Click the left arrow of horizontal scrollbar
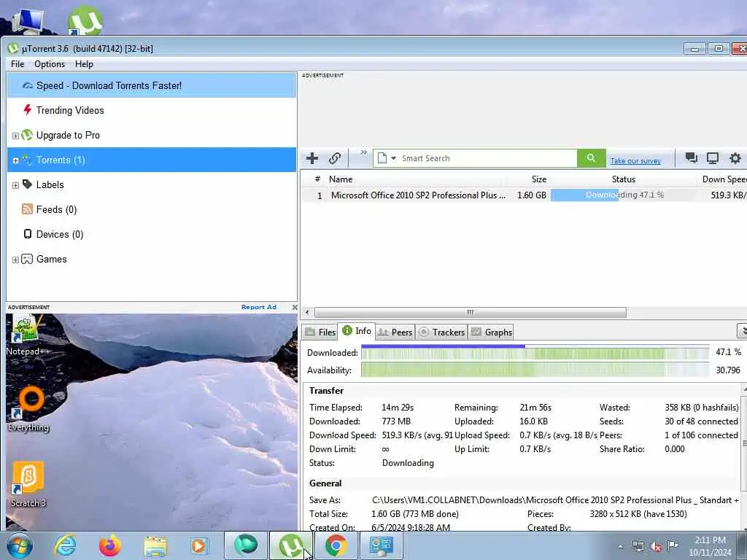 307,312
